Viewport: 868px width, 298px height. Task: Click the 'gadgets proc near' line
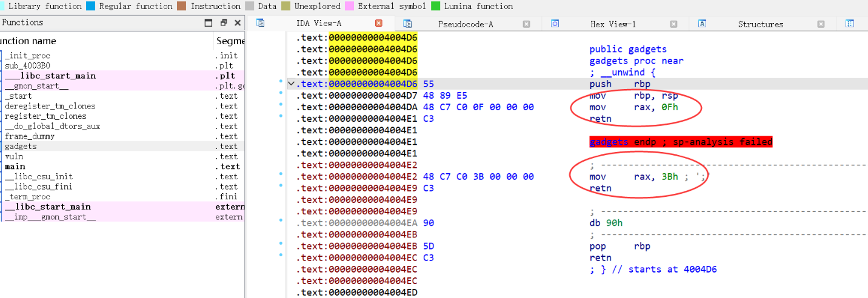click(636, 61)
